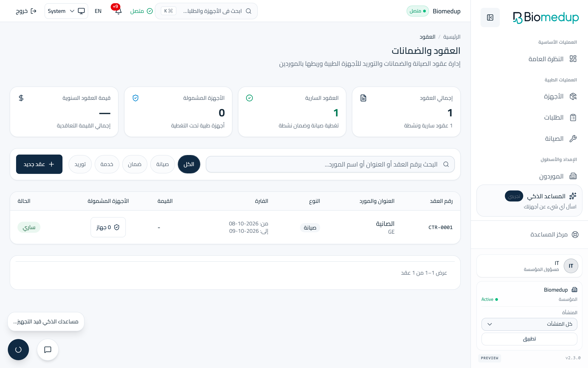Open الموردون suppliers in sidebar
The height and width of the screenshot is (368, 588).
pos(558,176)
